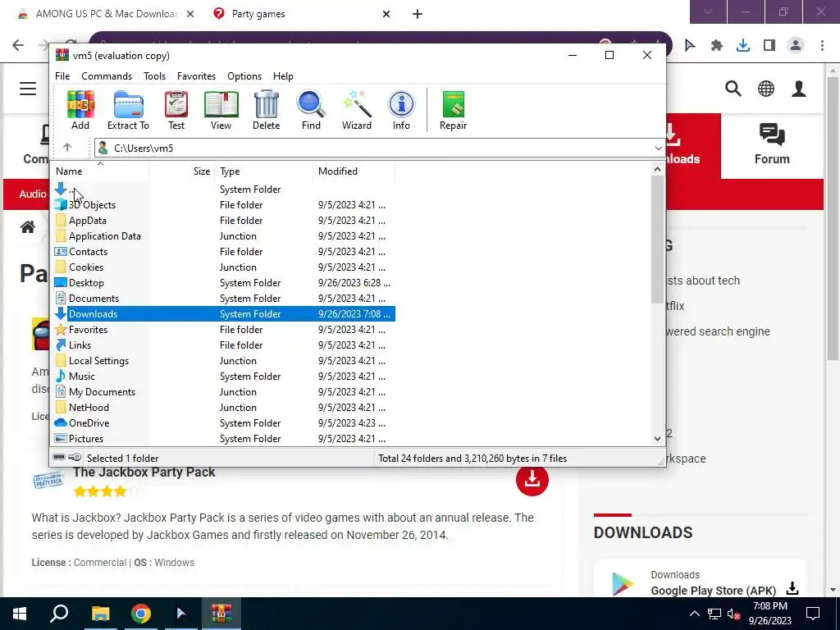Image resolution: width=840 pixels, height=630 pixels.
Task: Click the Repair toolbar icon
Action: [x=453, y=111]
